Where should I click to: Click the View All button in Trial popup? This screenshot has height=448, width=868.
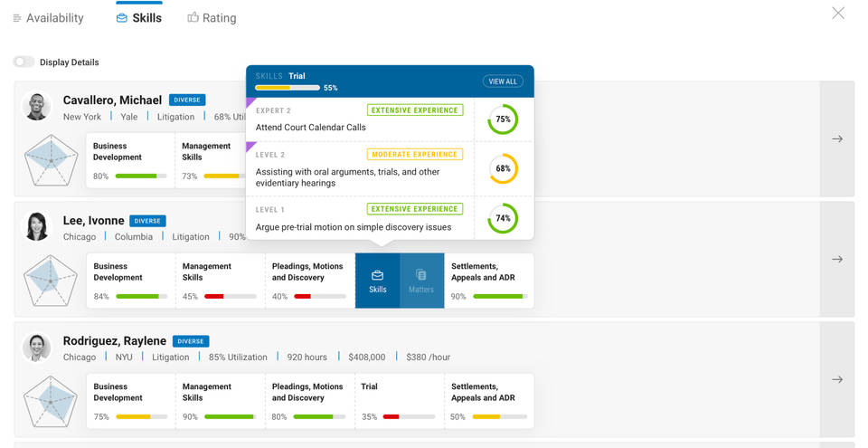click(x=503, y=81)
